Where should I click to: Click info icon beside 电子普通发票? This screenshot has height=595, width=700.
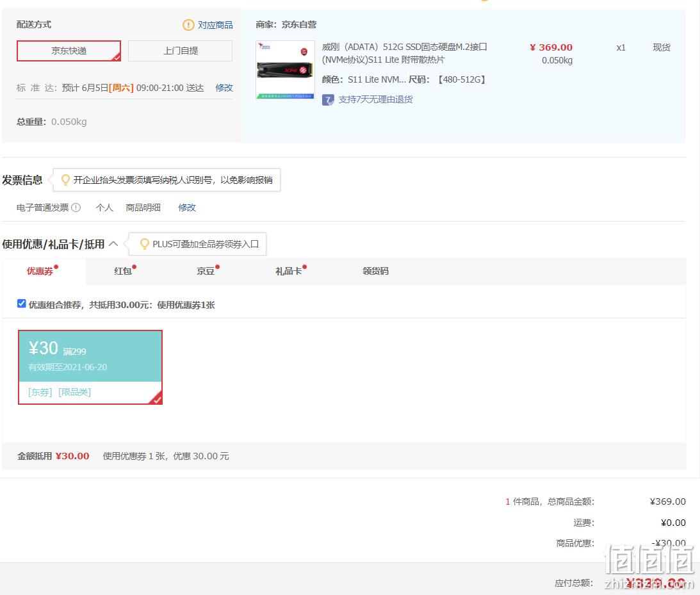[x=76, y=208]
